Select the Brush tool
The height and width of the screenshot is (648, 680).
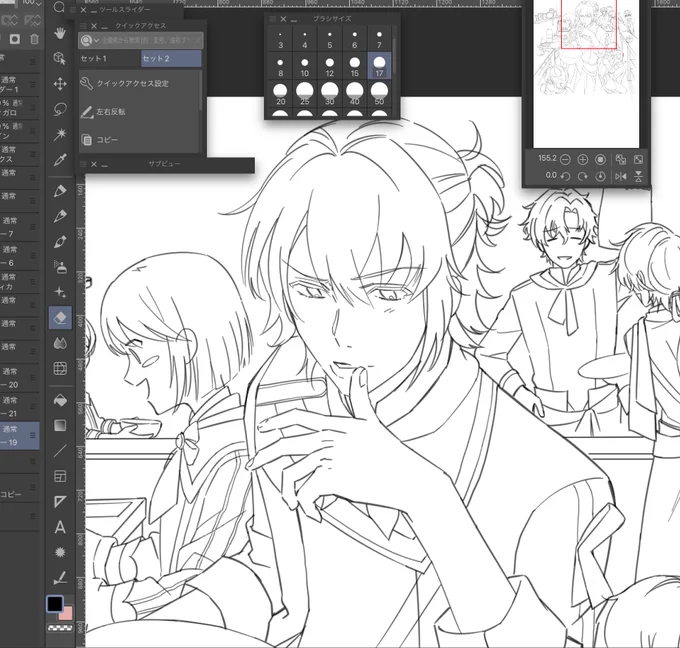click(x=60, y=241)
